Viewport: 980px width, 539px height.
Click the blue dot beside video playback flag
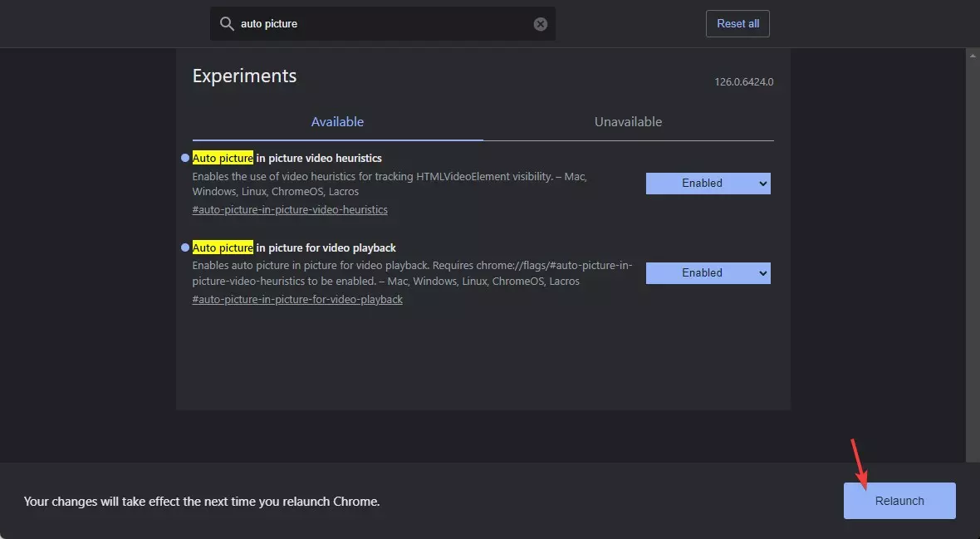[184, 247]
